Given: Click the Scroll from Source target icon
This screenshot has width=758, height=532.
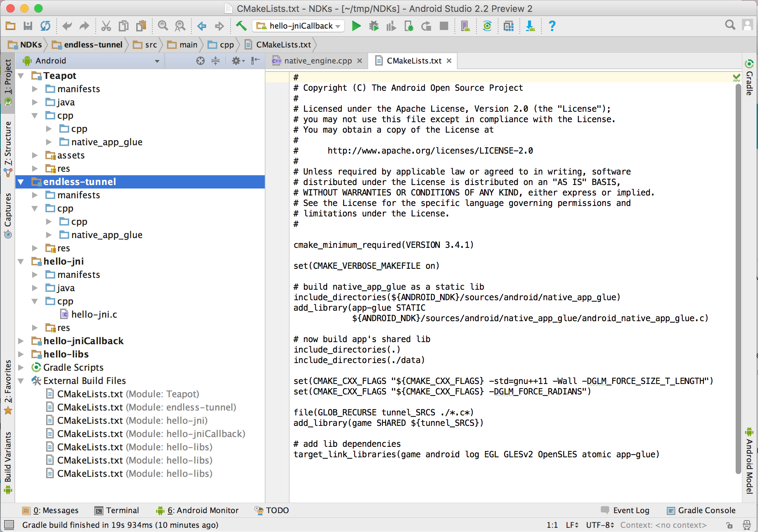Looking at the screenshot, I should (200, 61).
